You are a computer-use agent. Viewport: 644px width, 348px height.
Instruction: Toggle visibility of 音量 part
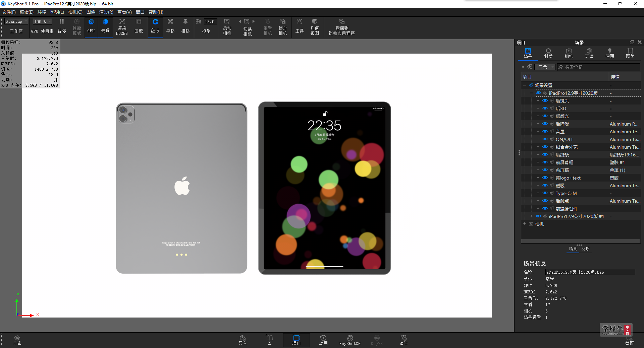tap(545, 132)
